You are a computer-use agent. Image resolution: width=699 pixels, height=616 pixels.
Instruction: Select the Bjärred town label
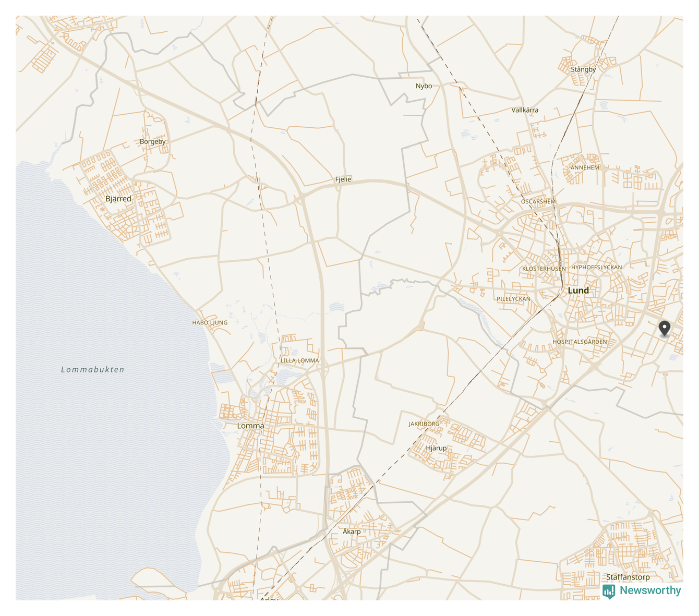[x=118, y=199]
